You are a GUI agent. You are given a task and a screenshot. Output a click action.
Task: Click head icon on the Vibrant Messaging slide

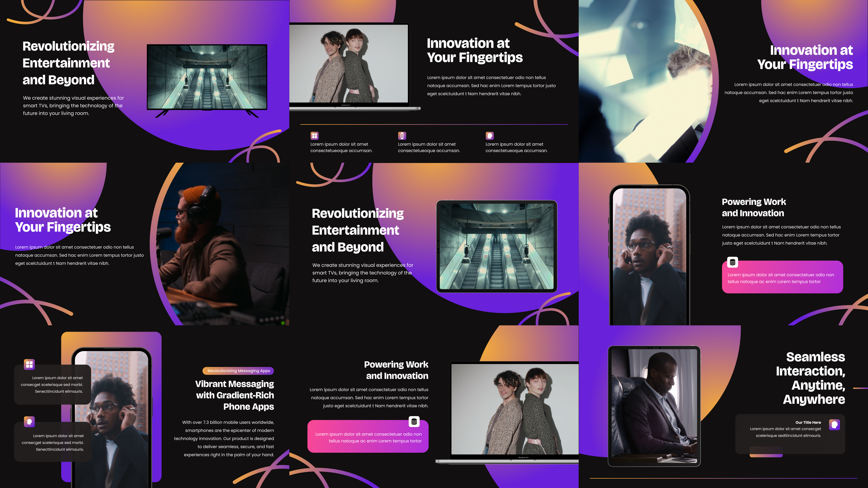29,421
